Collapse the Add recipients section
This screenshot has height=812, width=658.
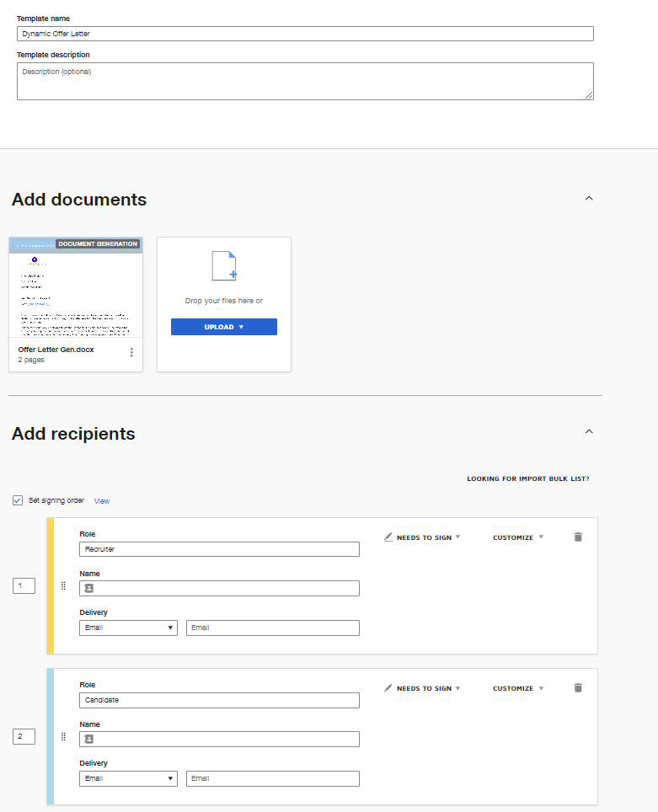tap(589, 430)
